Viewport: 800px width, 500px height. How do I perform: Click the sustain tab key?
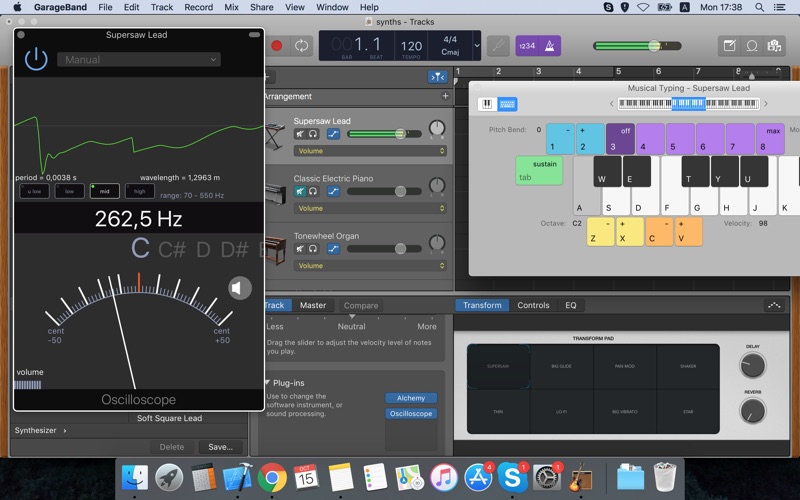[539, 170]
